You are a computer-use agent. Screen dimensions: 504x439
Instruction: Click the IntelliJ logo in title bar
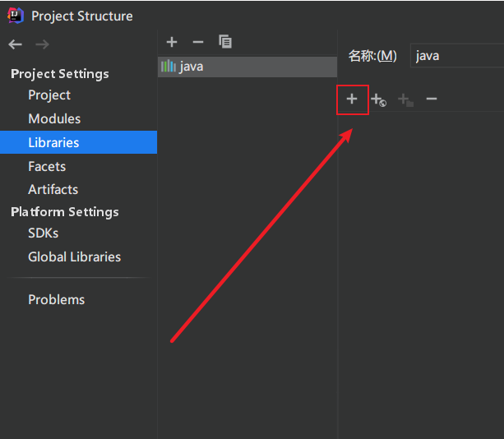tap(16, 16)
